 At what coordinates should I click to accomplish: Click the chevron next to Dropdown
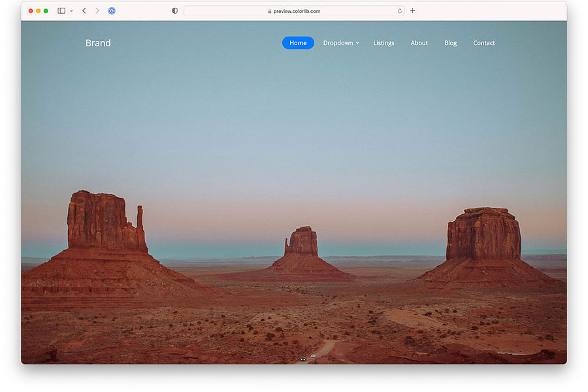(x=358, y=43)
